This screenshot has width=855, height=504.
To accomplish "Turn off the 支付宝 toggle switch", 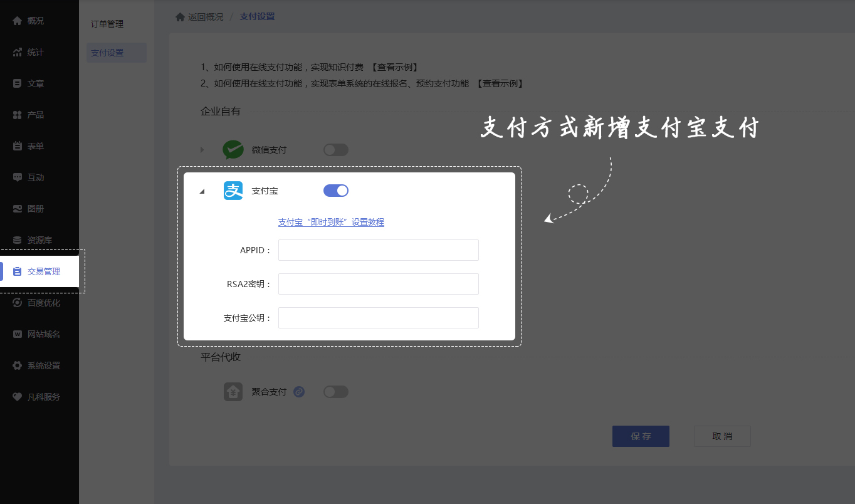I will (335, 191).
